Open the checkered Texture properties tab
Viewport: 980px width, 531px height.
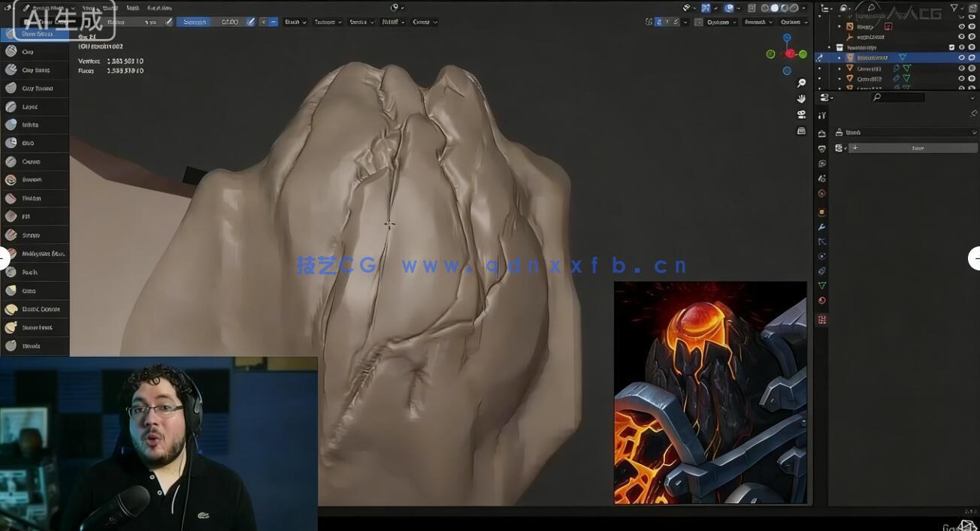tap(821, 319)
